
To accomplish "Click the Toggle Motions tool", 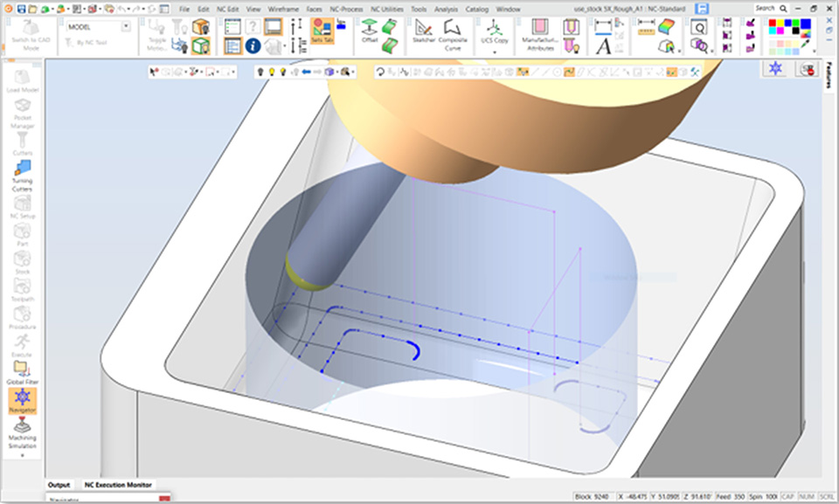I will click(157, 35).
